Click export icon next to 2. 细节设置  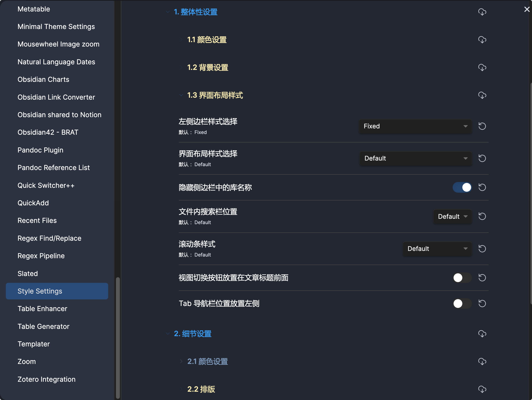coord(483,334)
